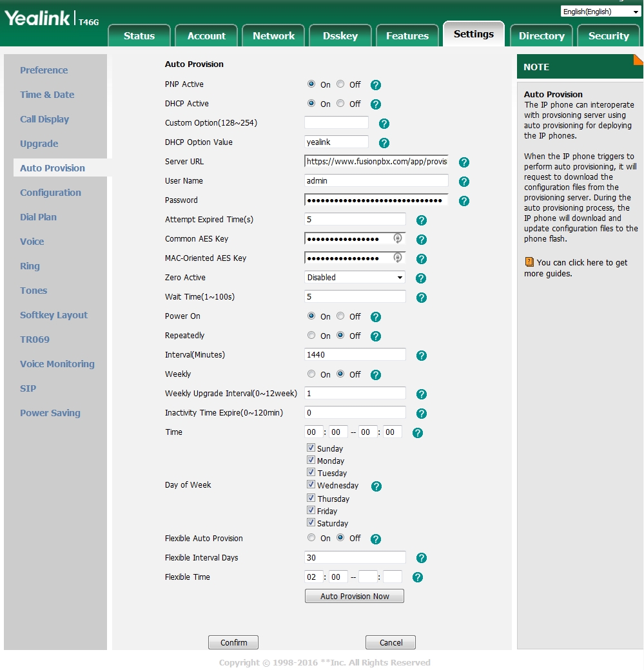Click the help icon beside PNP Active
The width and height of the screenshot is (644, 670).
(x=376, y=85)
